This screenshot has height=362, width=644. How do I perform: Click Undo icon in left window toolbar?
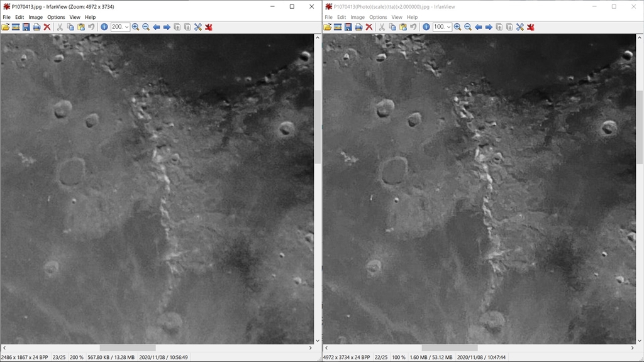point(91,27)
